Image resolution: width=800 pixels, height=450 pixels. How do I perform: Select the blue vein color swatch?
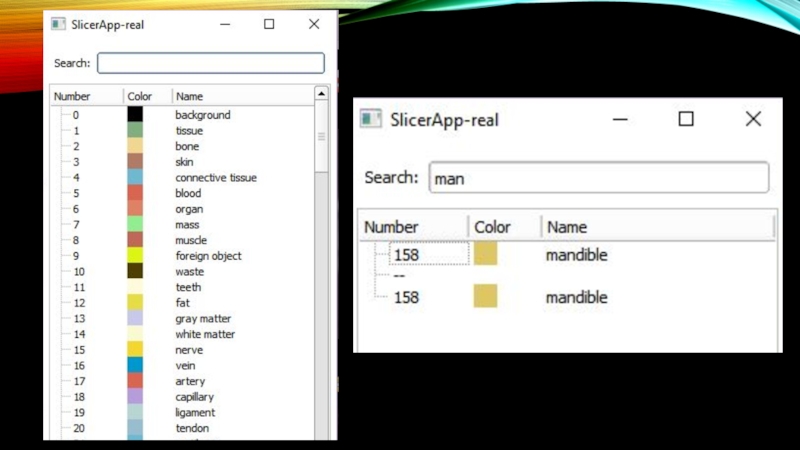click(x=135, y=366)
